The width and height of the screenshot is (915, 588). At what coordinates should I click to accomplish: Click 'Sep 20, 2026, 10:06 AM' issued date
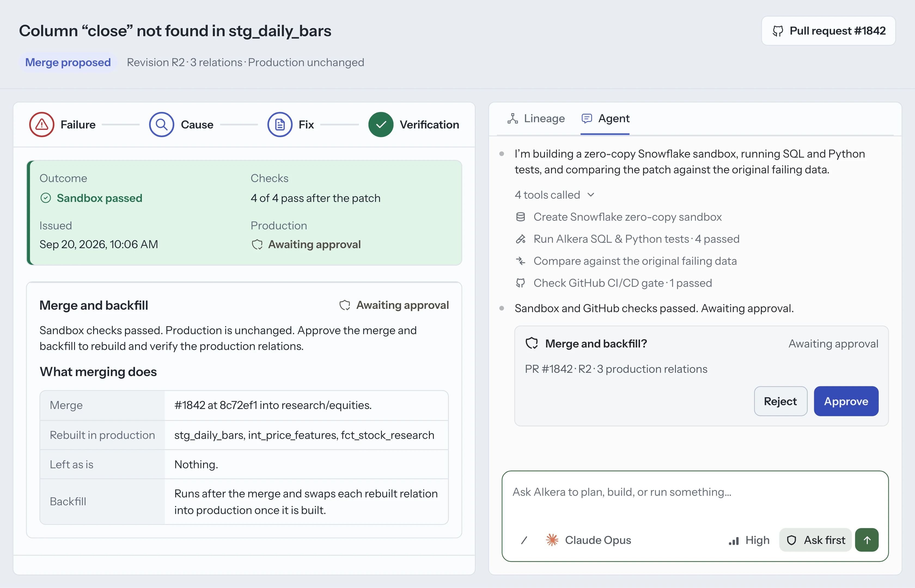99,244
